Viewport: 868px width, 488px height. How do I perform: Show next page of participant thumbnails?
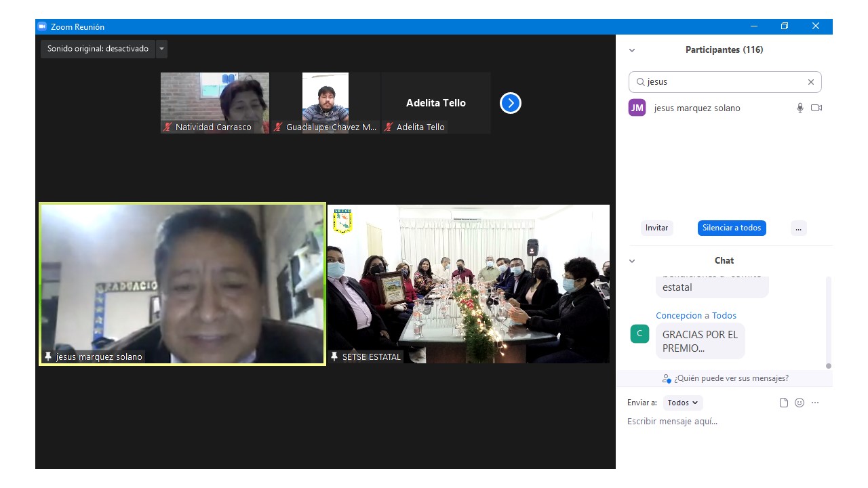pyautogui.click(x=511, y=103)
